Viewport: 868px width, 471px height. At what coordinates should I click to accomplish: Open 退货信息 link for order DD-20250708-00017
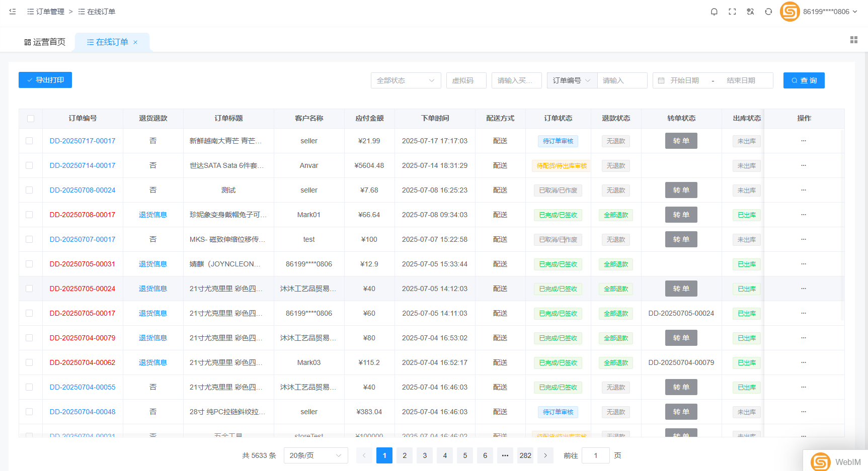tap(153, 215)
